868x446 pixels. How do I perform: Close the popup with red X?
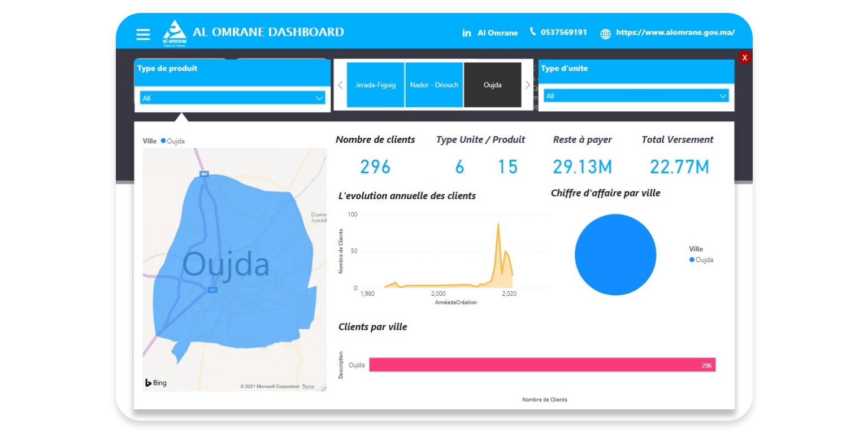point(744,58)
